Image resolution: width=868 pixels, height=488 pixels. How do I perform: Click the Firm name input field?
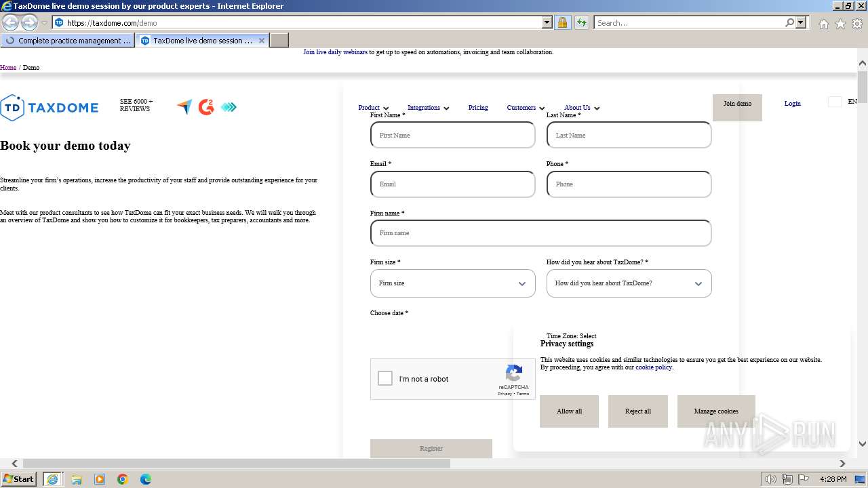pyautogui.click(x=541, y=232)
